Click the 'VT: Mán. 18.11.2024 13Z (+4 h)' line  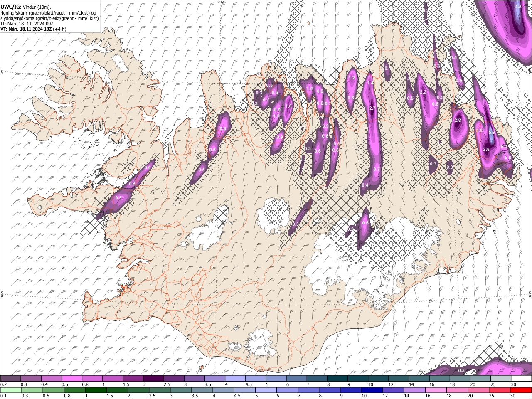(33, 29)
